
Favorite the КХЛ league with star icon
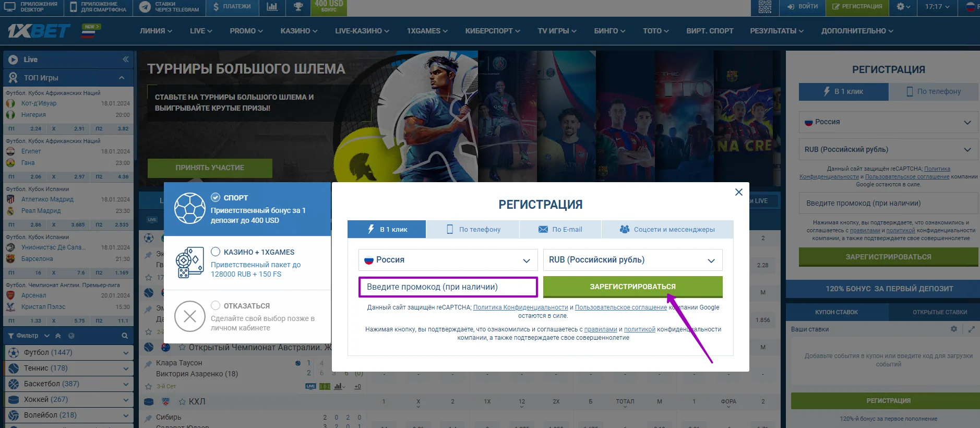click(x=182, y=401)
